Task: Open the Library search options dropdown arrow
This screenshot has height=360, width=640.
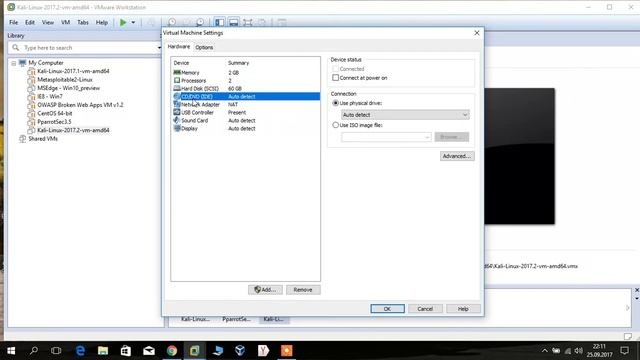Action: [x=159, y=48]
